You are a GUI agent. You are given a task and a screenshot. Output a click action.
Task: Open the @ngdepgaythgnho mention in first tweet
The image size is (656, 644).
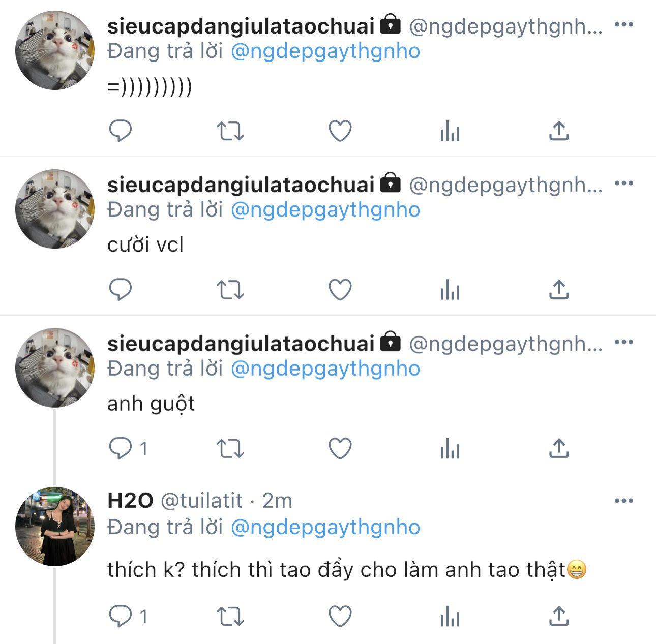325,51
